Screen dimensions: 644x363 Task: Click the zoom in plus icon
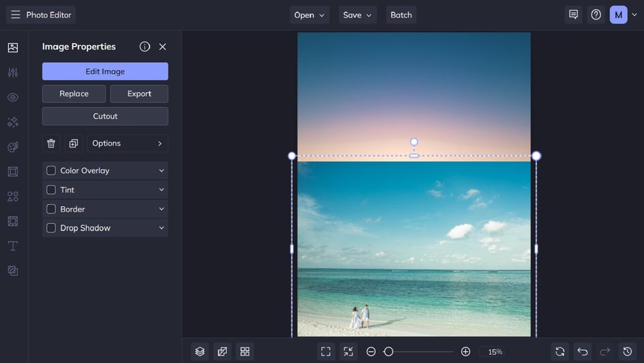[x=465, y=351]
